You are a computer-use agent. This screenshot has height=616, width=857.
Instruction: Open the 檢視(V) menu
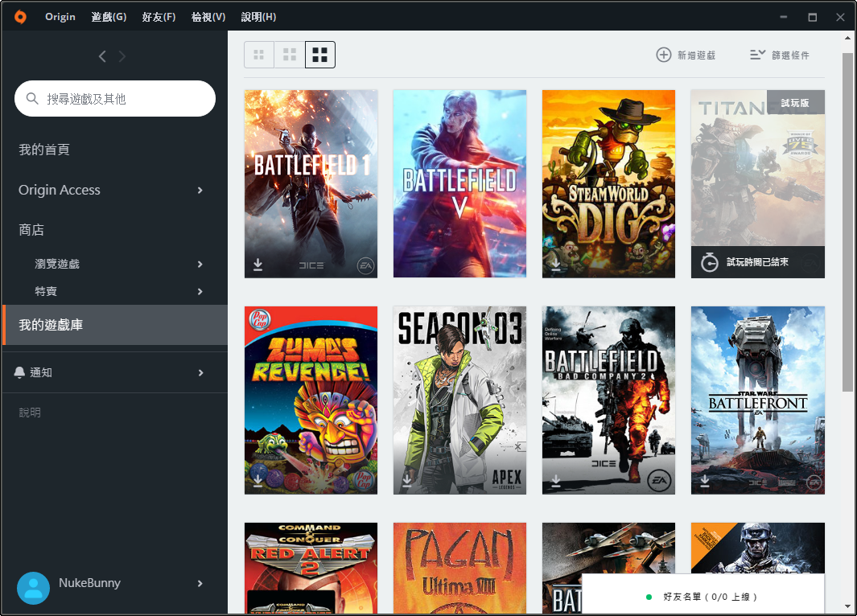pyautogui.click(x=208, y=17)
